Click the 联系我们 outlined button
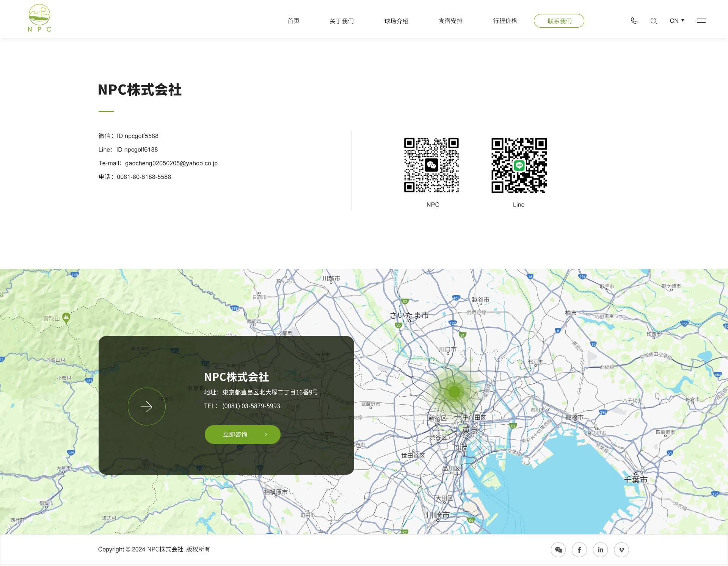The height and width of the screenshot is (566, 728). (x=559, y=21)
